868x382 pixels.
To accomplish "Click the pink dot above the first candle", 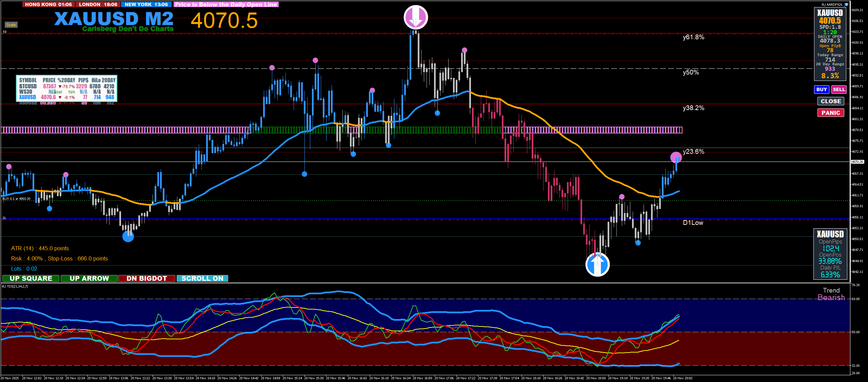I will tap(9, 167).
